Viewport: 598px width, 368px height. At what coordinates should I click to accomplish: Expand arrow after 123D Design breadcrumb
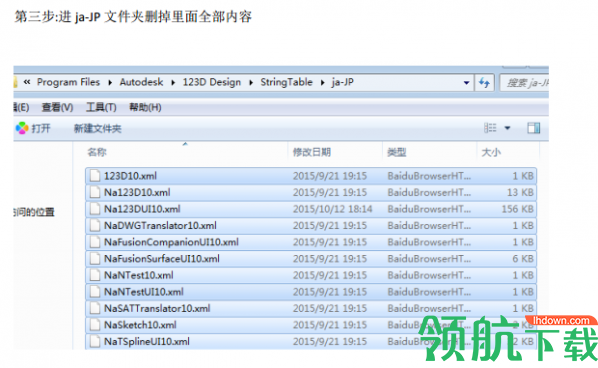point(251,82)
